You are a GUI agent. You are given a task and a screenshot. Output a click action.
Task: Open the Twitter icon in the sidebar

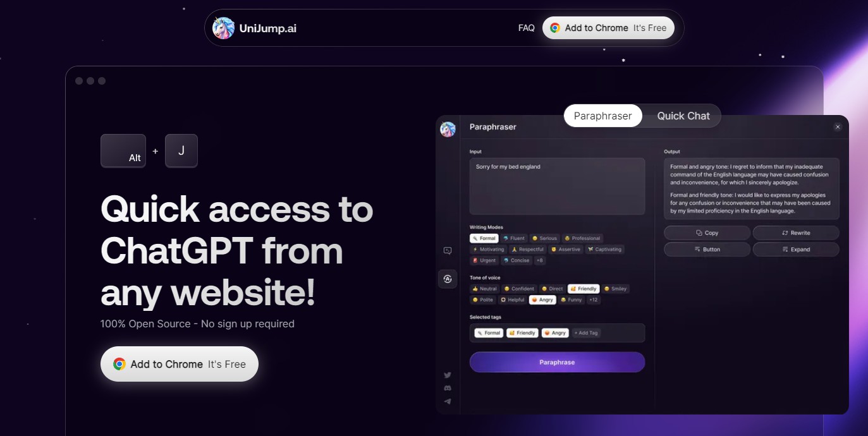pos(448,375)
